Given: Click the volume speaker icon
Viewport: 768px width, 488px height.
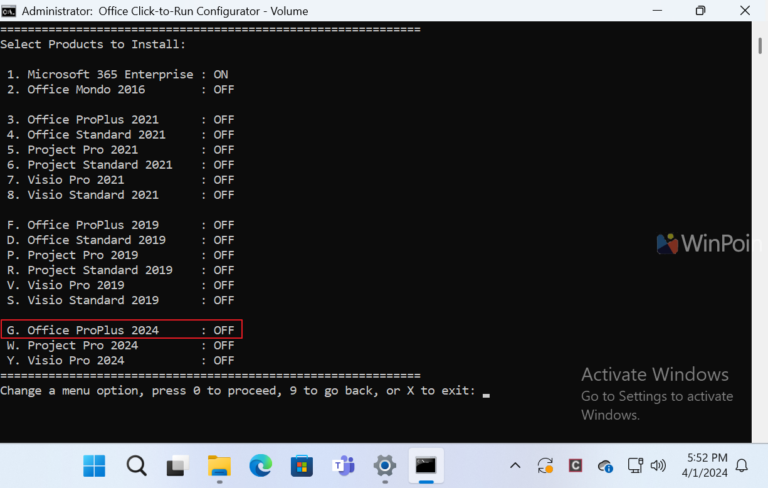Looking at the screenshot, I should coord(658,466).
